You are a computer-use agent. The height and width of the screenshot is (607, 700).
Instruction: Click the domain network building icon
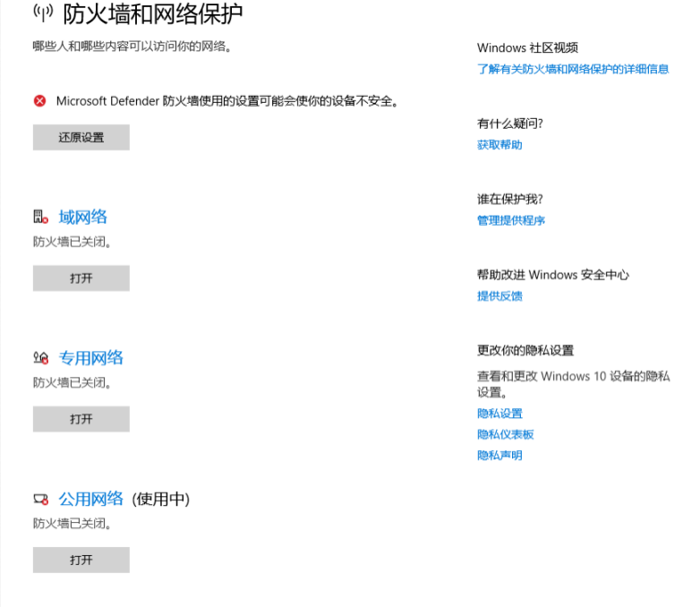pos(40,217)
